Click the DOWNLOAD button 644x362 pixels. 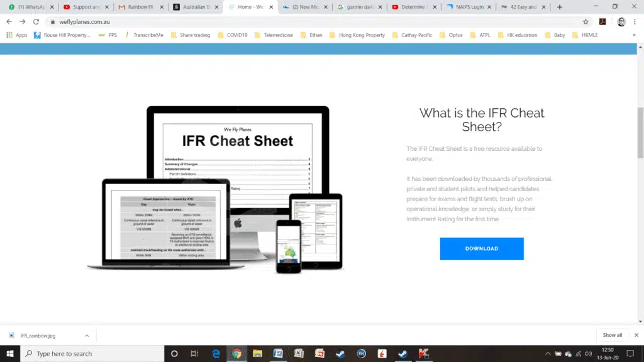pyautogui.click(x=482, y=248)
